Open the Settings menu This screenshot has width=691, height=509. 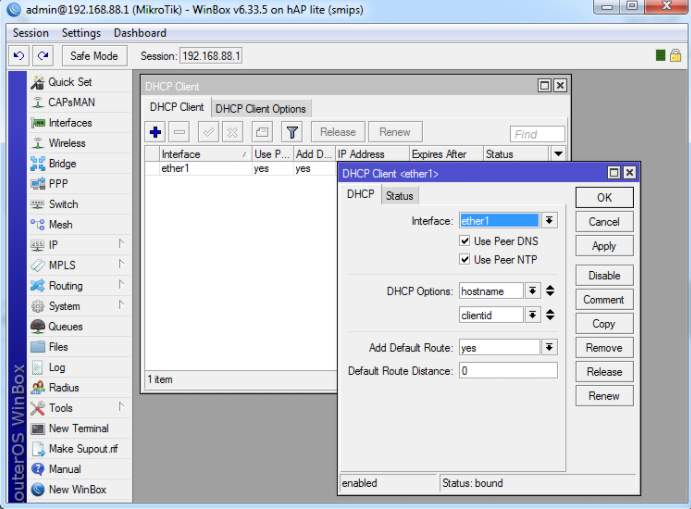coord(81,33)
